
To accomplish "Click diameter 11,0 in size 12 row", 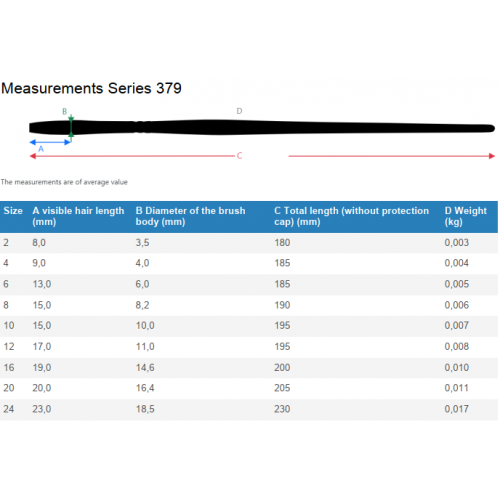I will pyautogui.click(x=145, y=347).
